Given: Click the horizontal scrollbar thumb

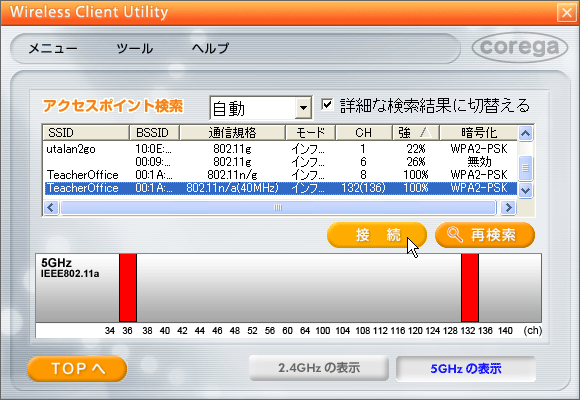Looking at the screenshot, I should [278, 208].
